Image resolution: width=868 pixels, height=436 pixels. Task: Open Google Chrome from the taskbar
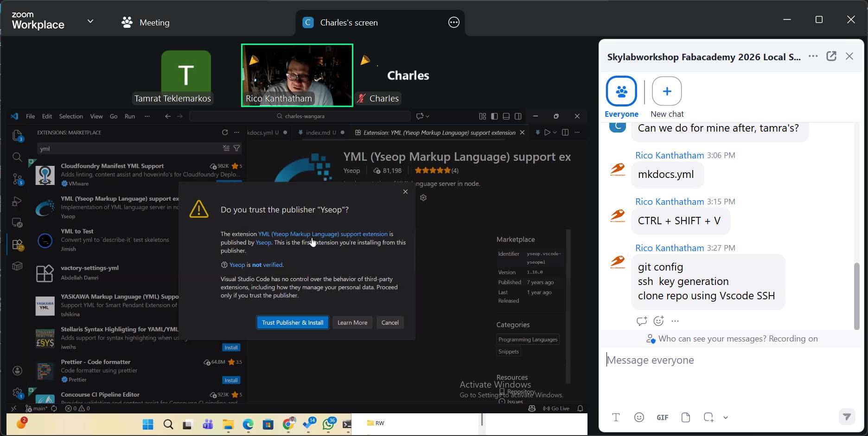288,423
